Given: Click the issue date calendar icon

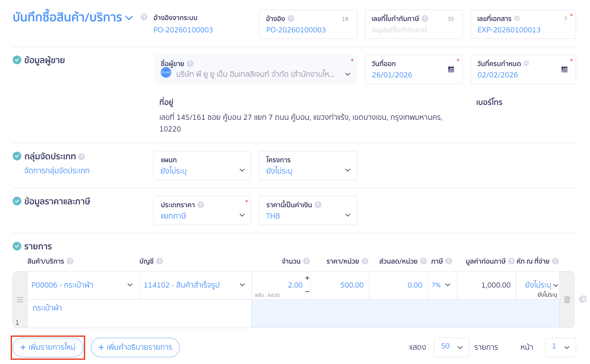Looking at the screenshot, I should [451, 69].
